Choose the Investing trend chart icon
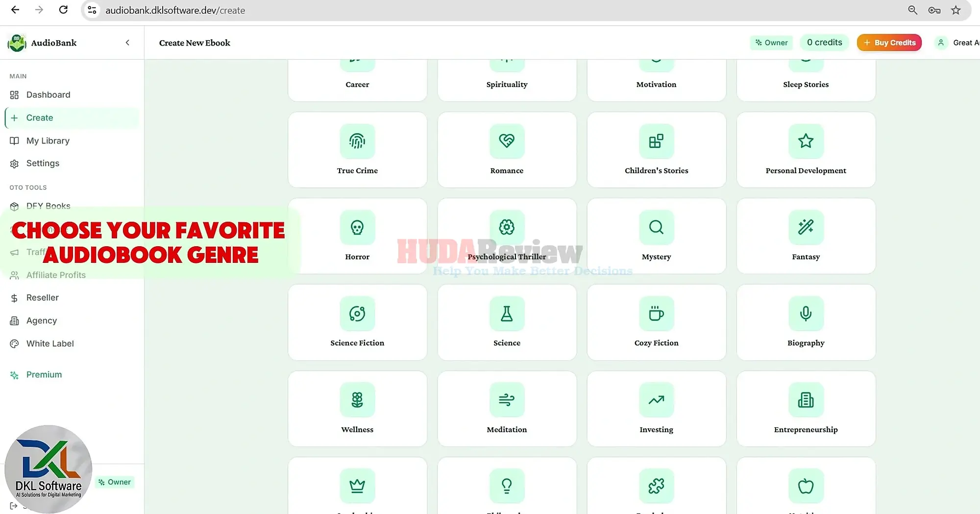 point(656,400)
